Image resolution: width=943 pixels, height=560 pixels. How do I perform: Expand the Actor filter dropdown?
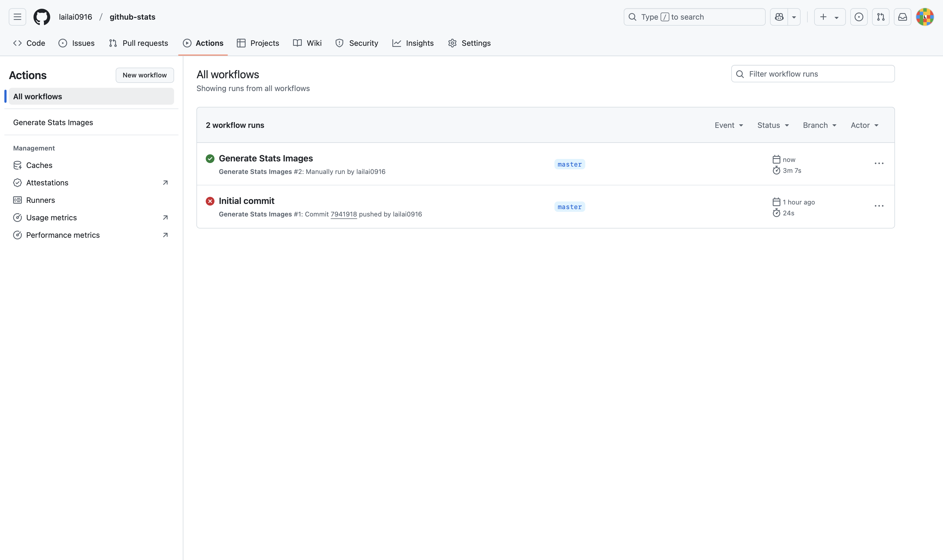coord(864,125)
